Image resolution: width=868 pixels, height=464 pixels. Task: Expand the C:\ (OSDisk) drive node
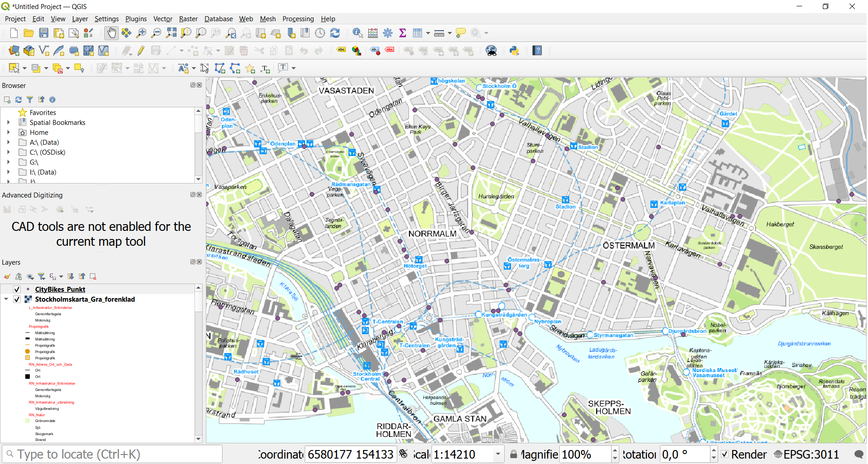pyautogui.click(x=8, y=152)
